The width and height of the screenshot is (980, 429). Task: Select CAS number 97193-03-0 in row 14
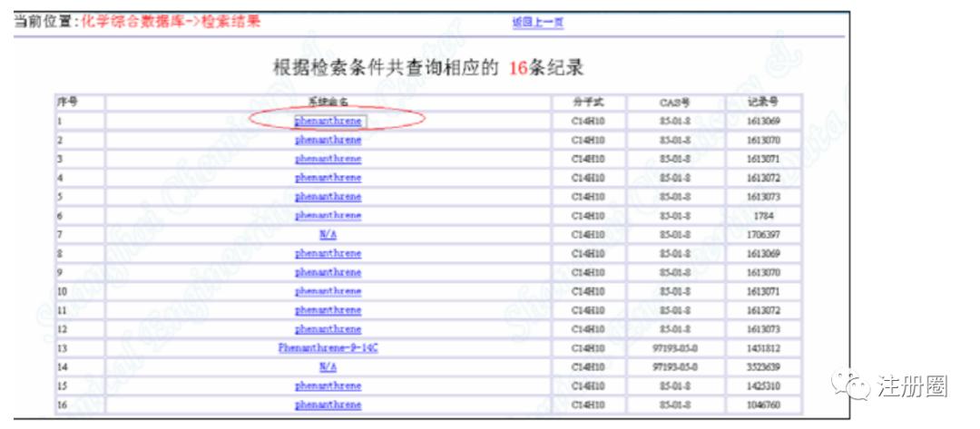[675, 367]
